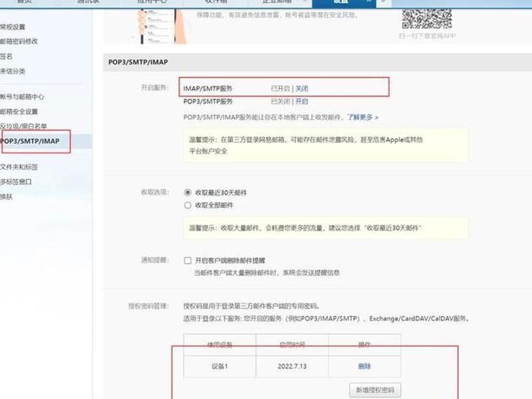Click 关闭 link for IMAP/SMTP服务
This screenshot has height=399, width=532.
pos(302,88)
